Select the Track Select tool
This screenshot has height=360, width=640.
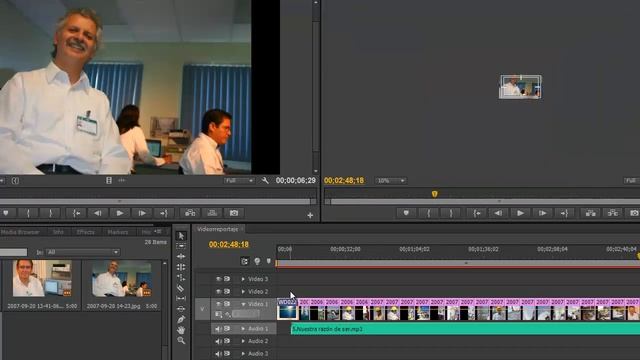[181, 246]
